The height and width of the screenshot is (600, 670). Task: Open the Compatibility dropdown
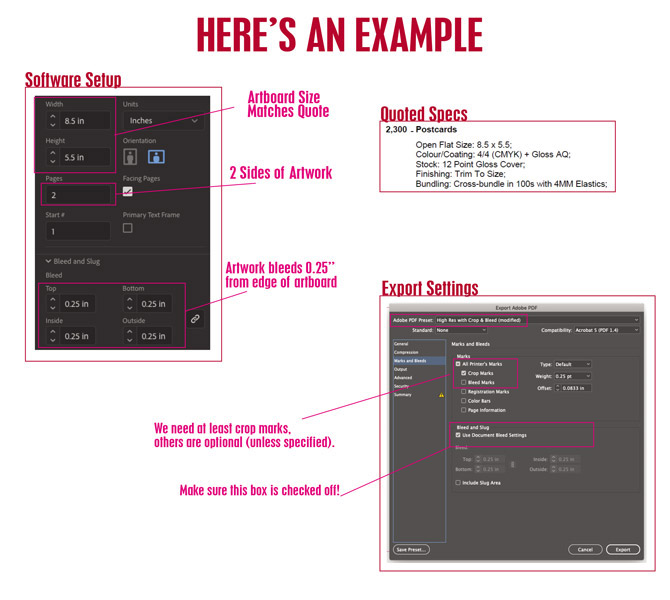(x=618, y=329)
